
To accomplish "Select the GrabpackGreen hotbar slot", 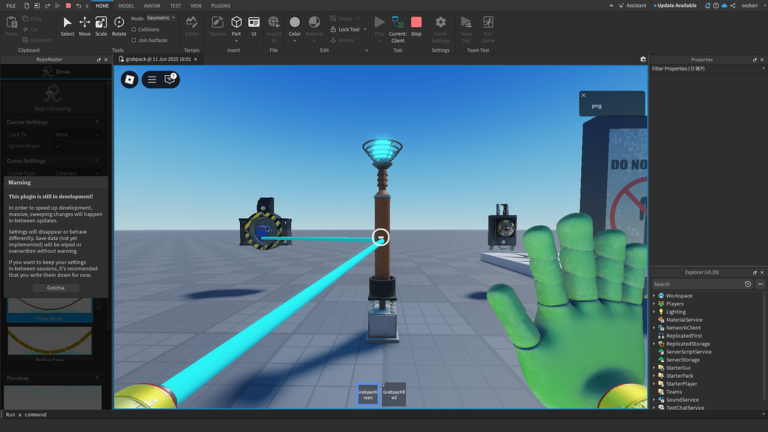I will click(368, 395).
